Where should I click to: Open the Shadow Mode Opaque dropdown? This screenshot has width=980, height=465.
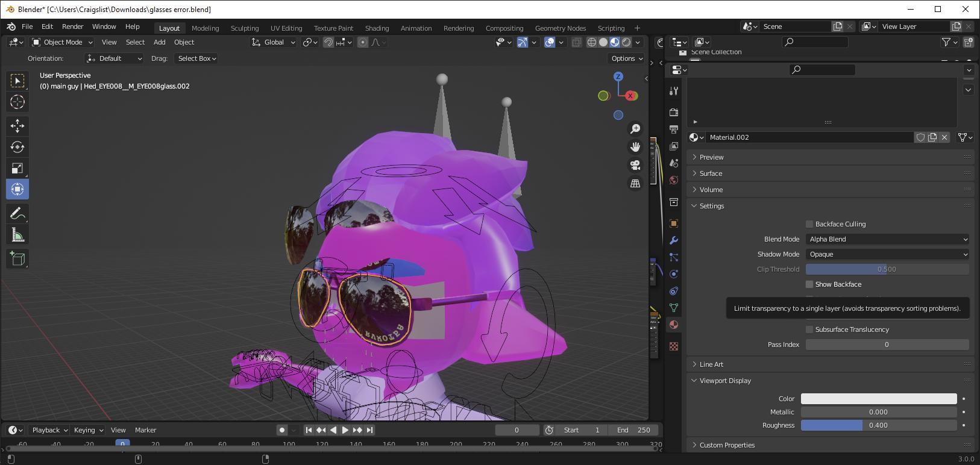coord(887,254)
